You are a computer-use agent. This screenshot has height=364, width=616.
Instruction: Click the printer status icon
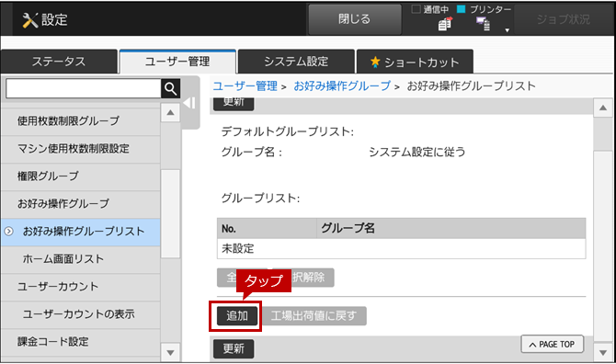pos(484,24)
